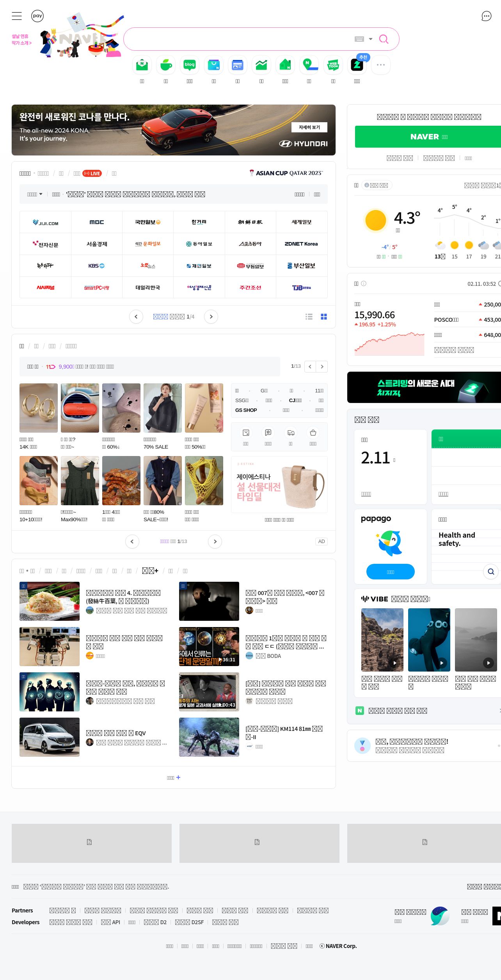The width and height of the screenshot is (501, 980).
Task: Open the News shortcut icon
Action: [238, 65]
